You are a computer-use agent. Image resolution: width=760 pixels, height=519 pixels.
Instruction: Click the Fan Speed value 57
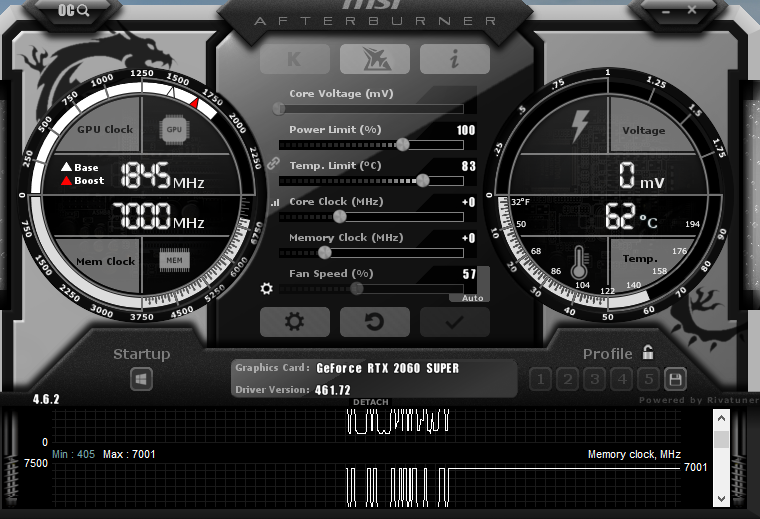click(469, 274)
